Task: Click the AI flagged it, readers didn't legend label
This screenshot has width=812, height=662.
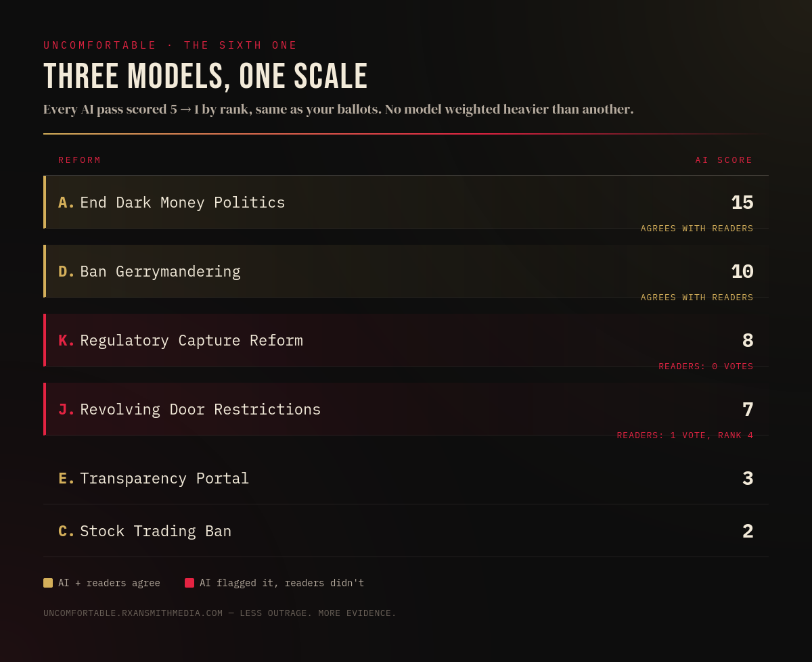Action: (x=281, y=583)
